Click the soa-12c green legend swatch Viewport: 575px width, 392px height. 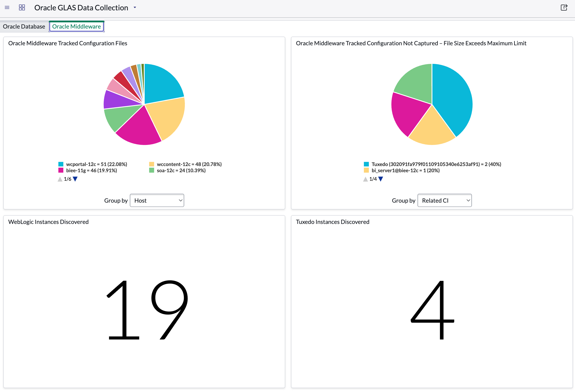tap(152, 170)
